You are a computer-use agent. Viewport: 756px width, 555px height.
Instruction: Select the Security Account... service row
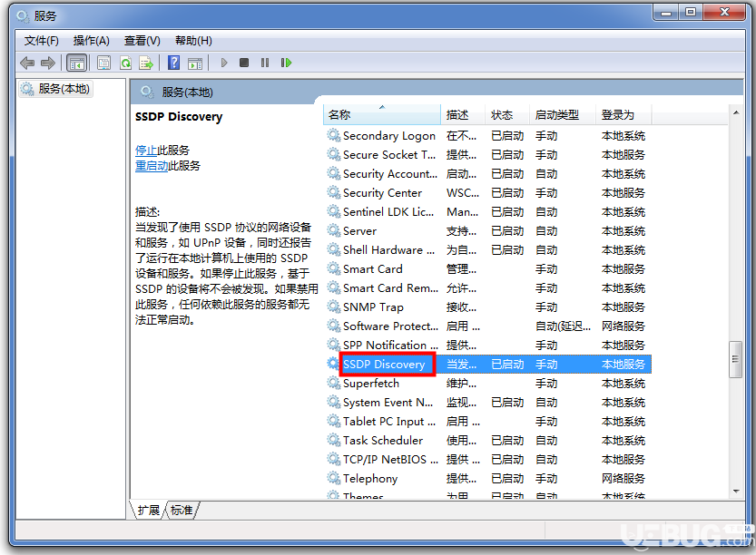click(x=487, y=174)
